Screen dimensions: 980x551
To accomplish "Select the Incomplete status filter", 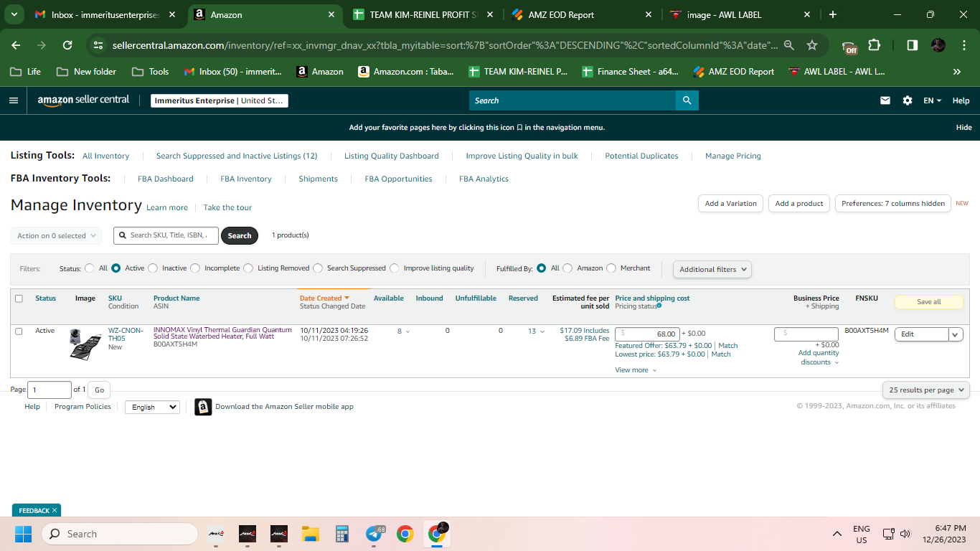I will tap(195, 268).
